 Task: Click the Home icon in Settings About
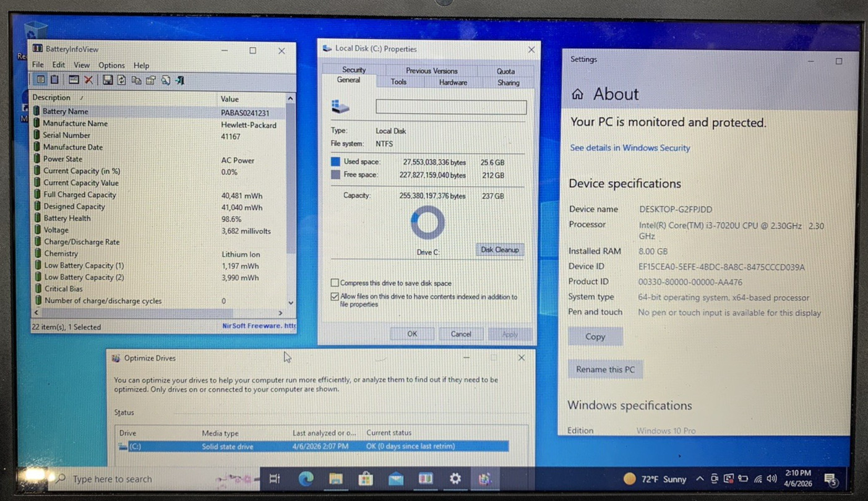coord(577,94)
